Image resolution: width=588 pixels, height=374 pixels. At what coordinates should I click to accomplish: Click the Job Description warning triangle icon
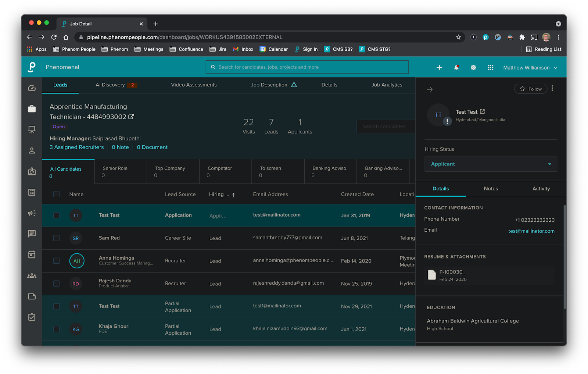294,85
